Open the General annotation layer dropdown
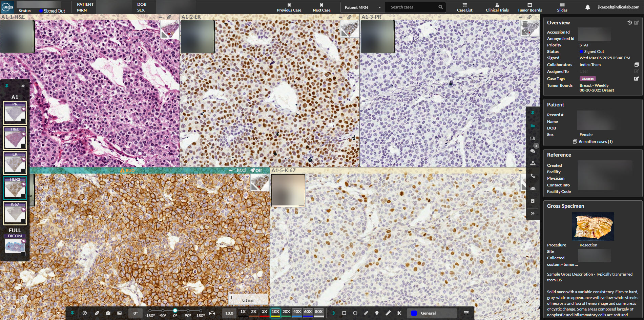 click(x=432, y=313)
